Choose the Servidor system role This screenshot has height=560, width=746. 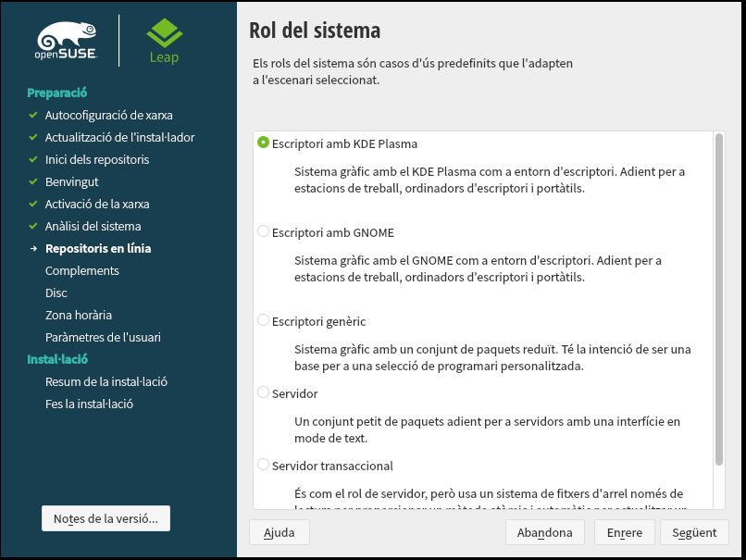(x=264, y=393)
